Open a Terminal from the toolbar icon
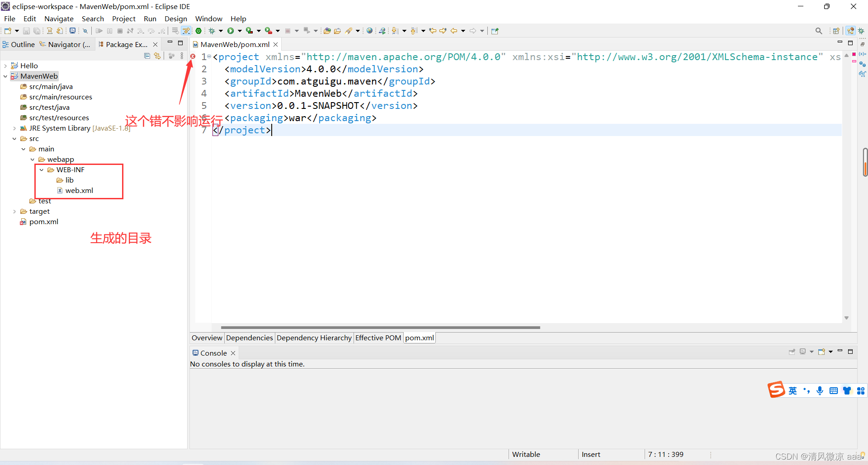The height and width of the screenshot is (465, 868). pos(72,31)
